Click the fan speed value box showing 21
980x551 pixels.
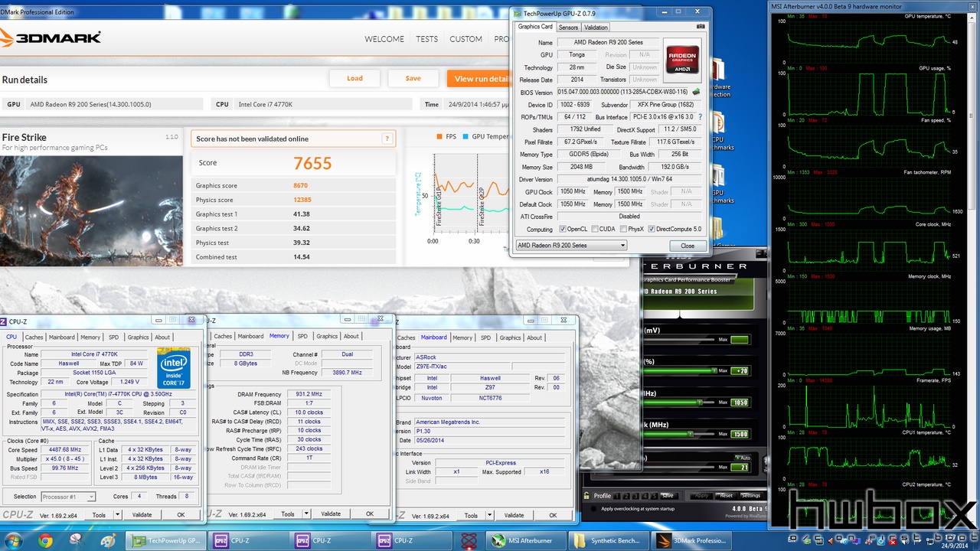tap(740, 467)
